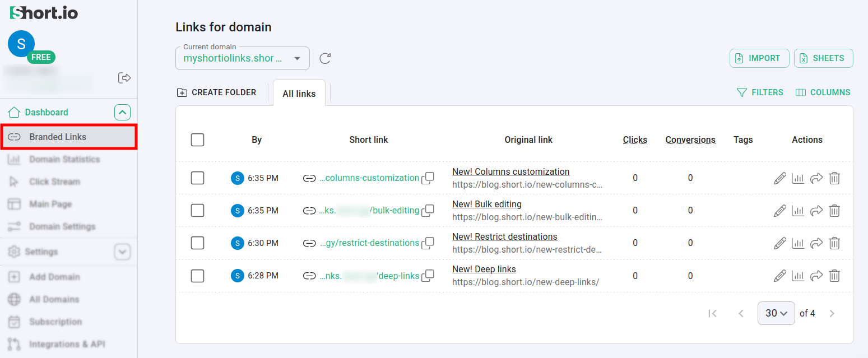Copy the deep-links short link
868x358 pixels.
point(428,276)
